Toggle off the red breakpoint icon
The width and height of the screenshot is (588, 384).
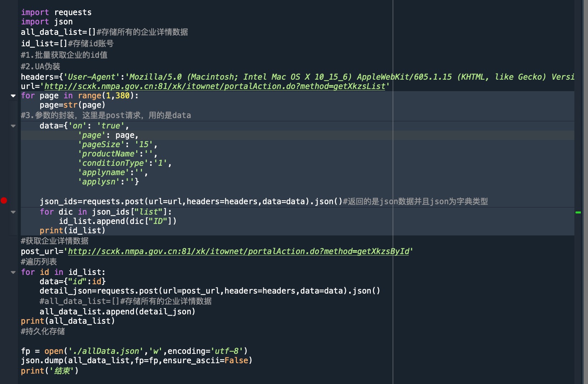coord(4,201)
